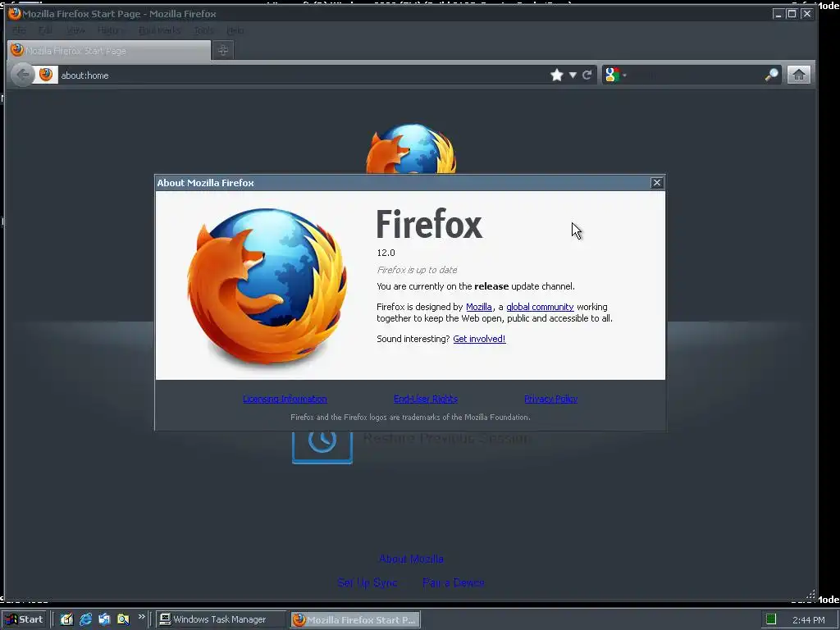The height and width of the screenshot is (630, 840).
Task: Open the History menu
Action: pos(111,30)
